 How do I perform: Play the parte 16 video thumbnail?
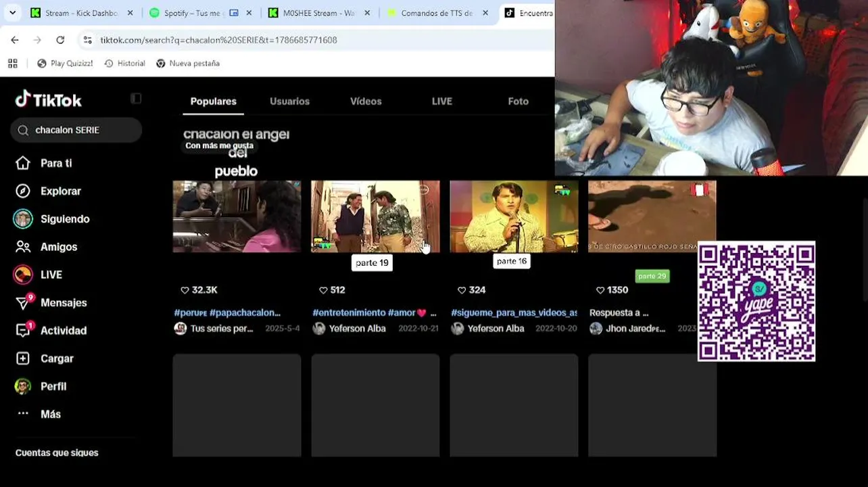coord(514,216)
